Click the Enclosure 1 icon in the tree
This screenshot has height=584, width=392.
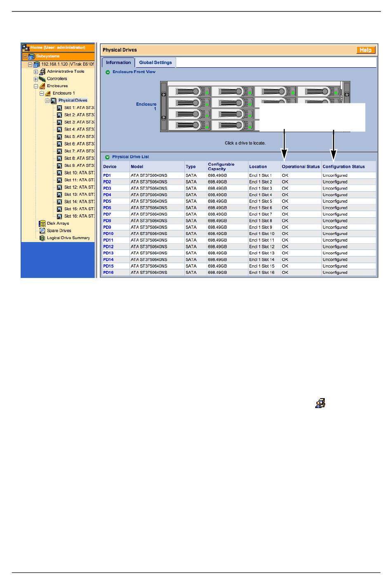(48, 93)
